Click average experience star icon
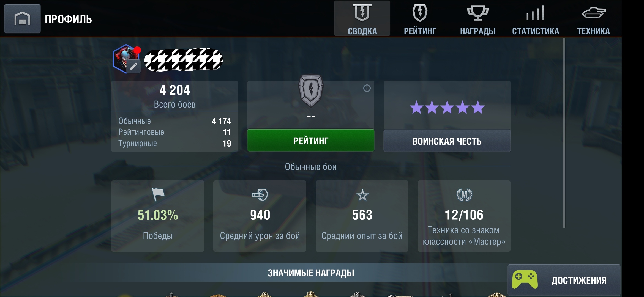644x297 pixels. point(362,195)
